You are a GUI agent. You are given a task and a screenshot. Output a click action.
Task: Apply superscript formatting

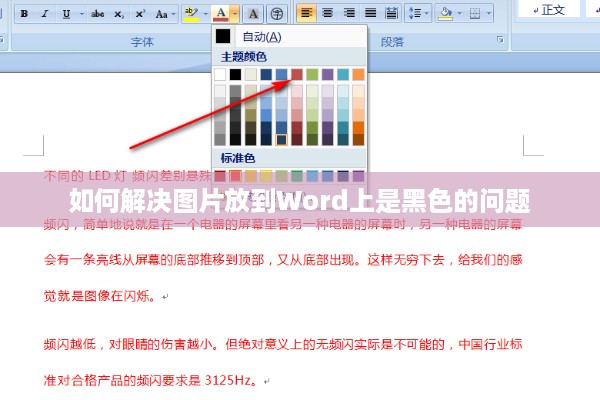140,14
